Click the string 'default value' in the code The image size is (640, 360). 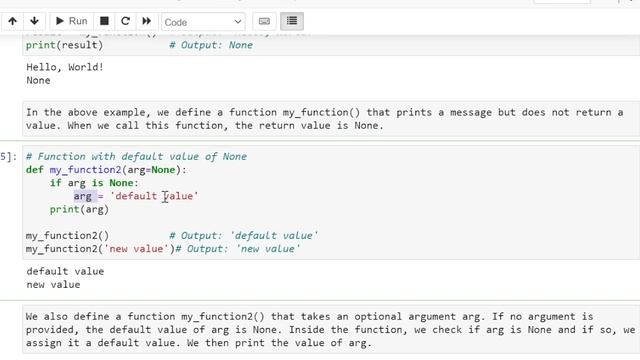[x=154, y=196]
